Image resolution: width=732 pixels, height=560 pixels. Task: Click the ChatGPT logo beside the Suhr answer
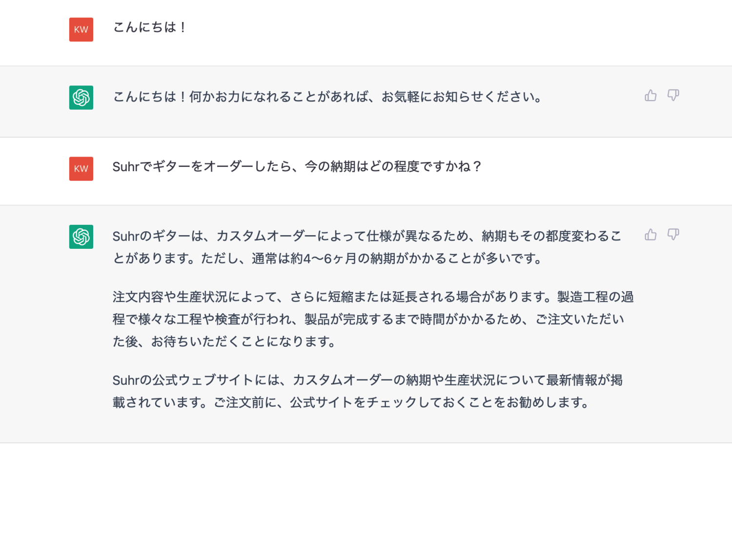coord(81,237)
